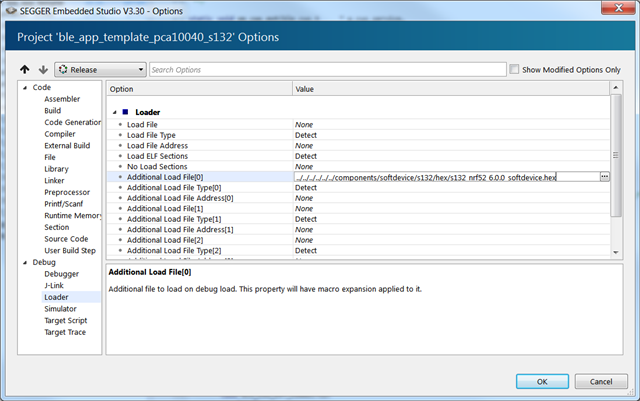Collapse the Loader options group

(x=115, y=112)
